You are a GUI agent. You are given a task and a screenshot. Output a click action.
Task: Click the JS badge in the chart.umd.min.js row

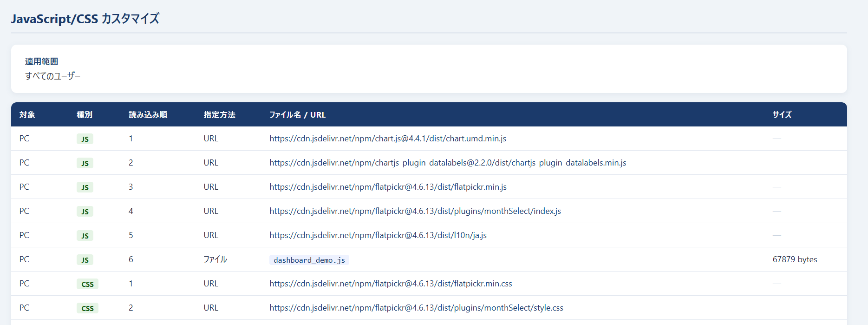coord(85,139)
